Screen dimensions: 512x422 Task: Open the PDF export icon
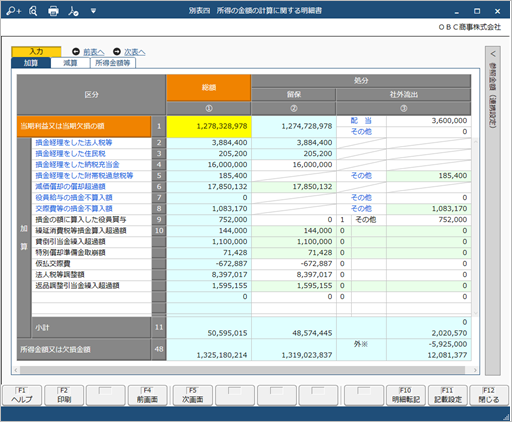pyautogui.click(x=73, y=11)
